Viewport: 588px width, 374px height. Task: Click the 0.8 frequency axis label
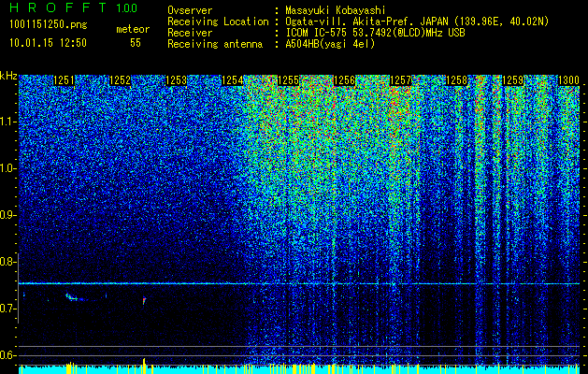click(7, 262)
